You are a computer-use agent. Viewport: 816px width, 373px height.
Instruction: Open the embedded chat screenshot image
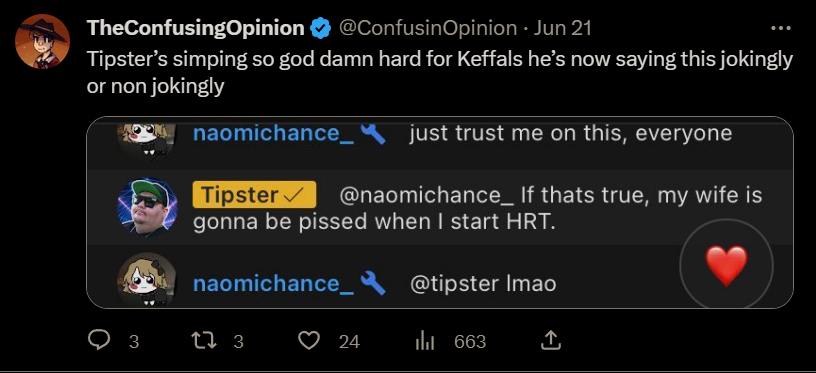[440, 213]
